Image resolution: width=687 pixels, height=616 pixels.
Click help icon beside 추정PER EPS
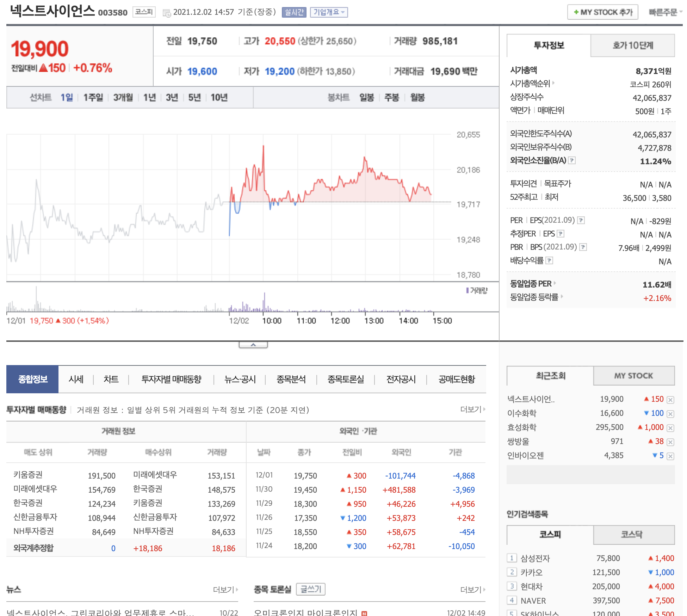[x=561, y=234]
